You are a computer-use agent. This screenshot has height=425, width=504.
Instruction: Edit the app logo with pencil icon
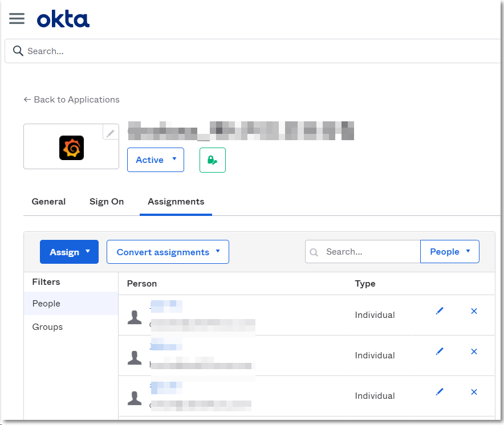(111, 132)
